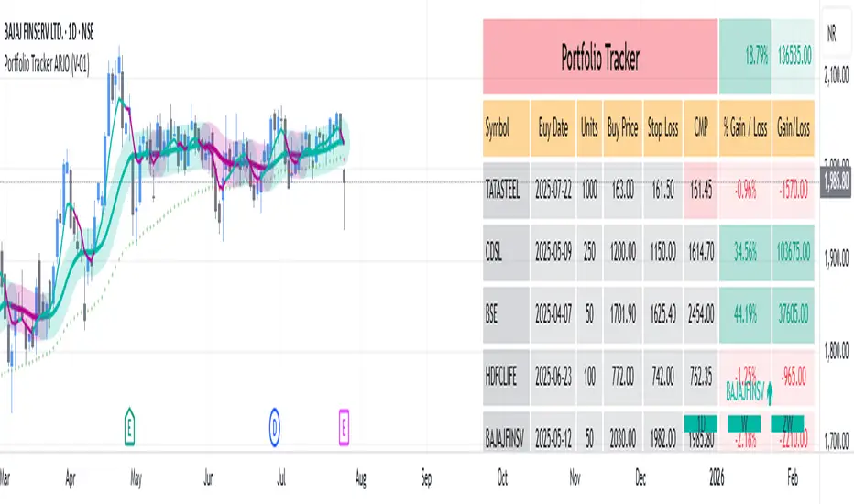Click the 136535.00 total gain cell
The width and height of the screenshot is (854, 504).
pos(794,57)
